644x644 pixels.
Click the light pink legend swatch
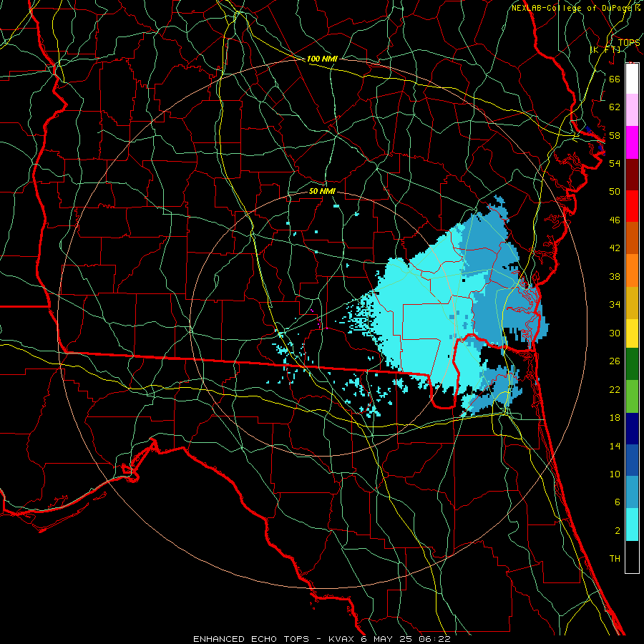(x=632, y=110)
